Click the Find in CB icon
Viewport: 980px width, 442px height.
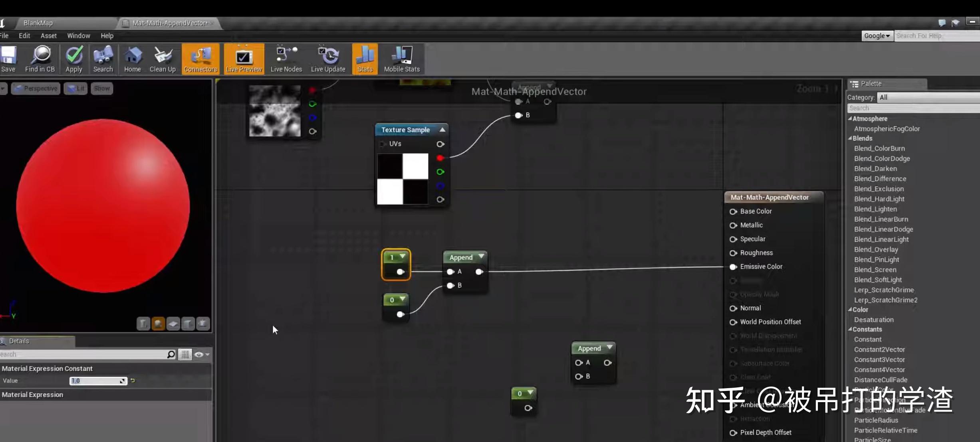coord(40,59)
